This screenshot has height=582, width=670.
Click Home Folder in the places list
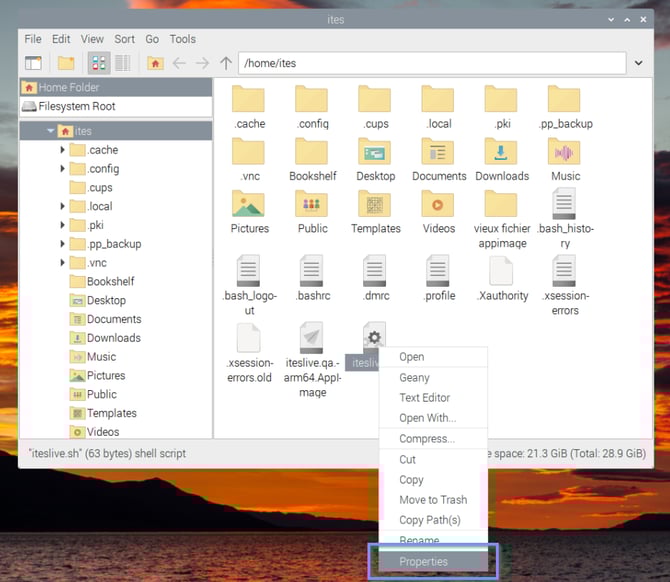[x=68, y=87]
